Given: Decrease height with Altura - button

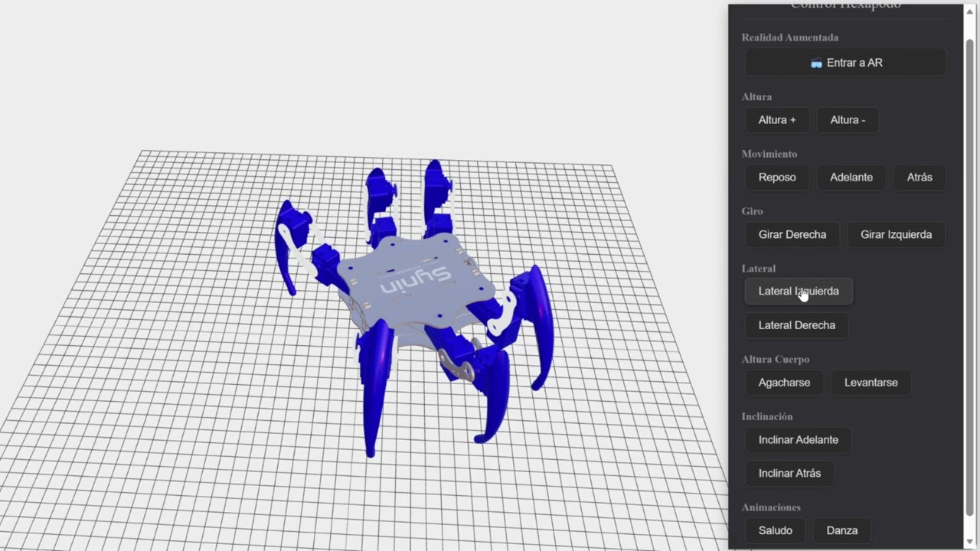Looking at the screenshot, I should point(848,120).
